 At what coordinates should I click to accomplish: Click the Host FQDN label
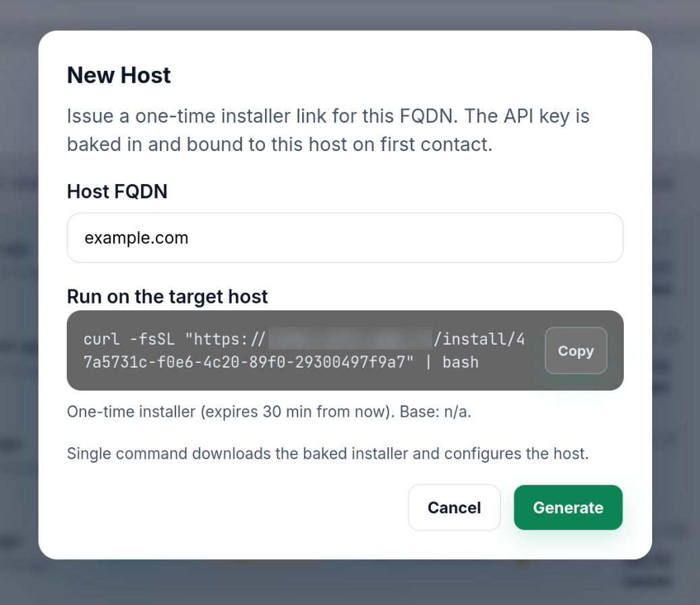click(x=117, y=192)
